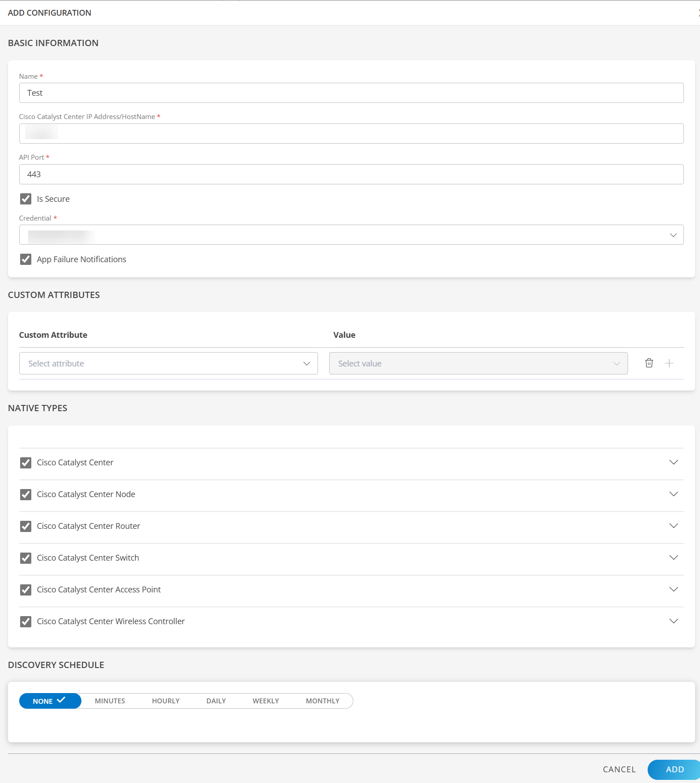Switch discovery schedule to WEEKLY

[266, 701]
